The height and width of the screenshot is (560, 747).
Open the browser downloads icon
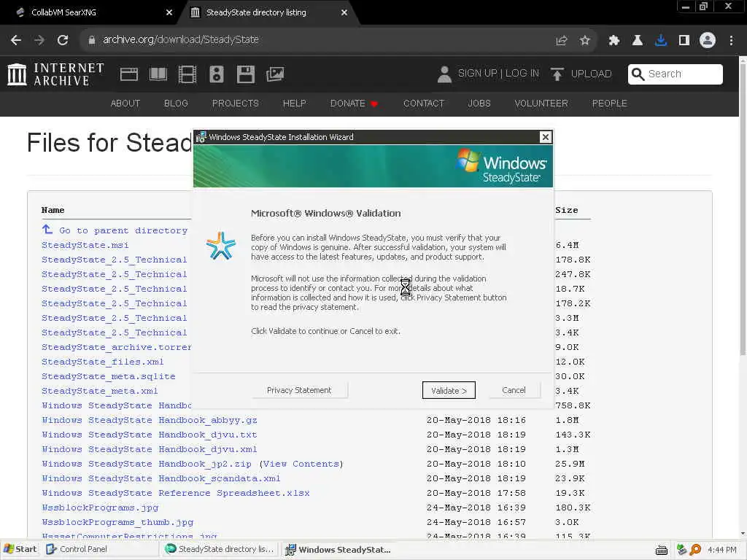coord(661,41)
